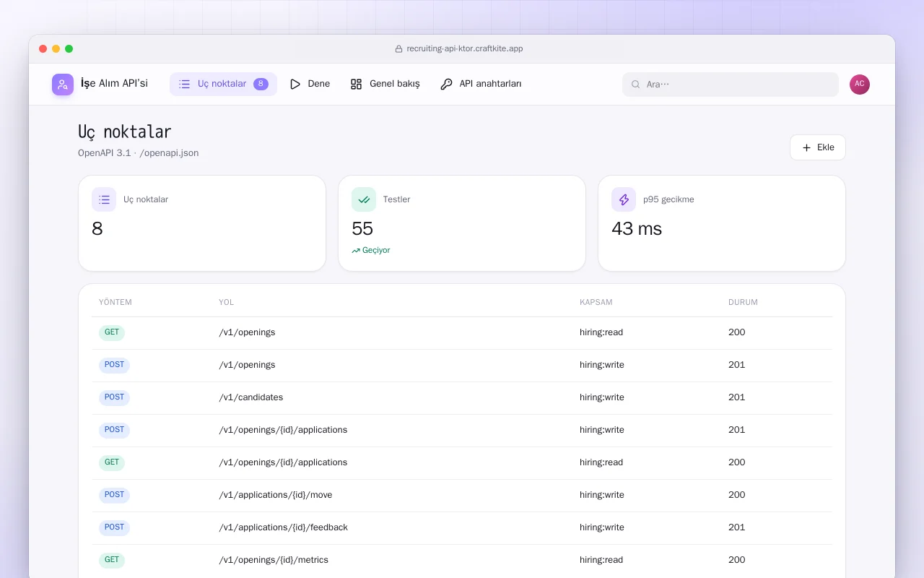Click the key icon for API anahtarları
The image size is (924, 578).
pos(446,84)
